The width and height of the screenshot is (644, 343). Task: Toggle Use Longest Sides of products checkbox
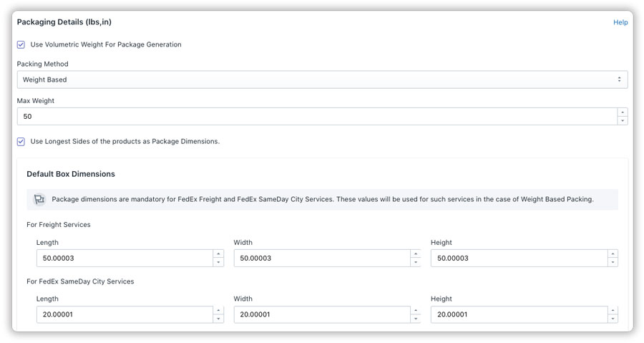[21, 142]
